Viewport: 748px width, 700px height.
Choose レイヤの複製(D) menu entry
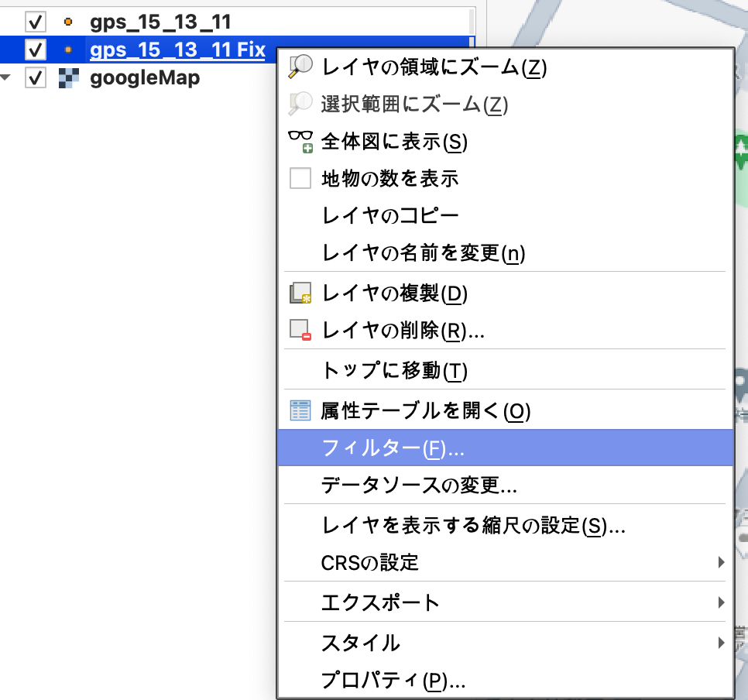(x=506, y=293)
